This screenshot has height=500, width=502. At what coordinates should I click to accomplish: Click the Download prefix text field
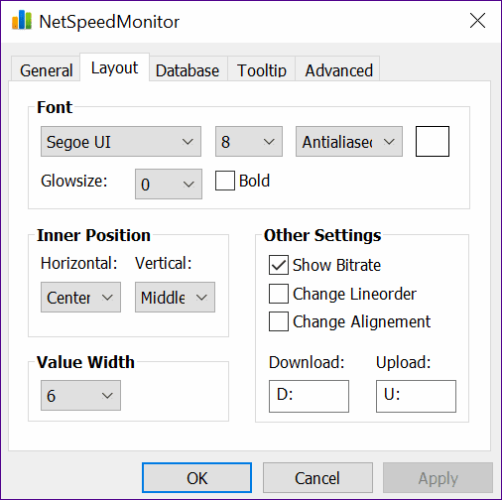(x=309, y=396)
